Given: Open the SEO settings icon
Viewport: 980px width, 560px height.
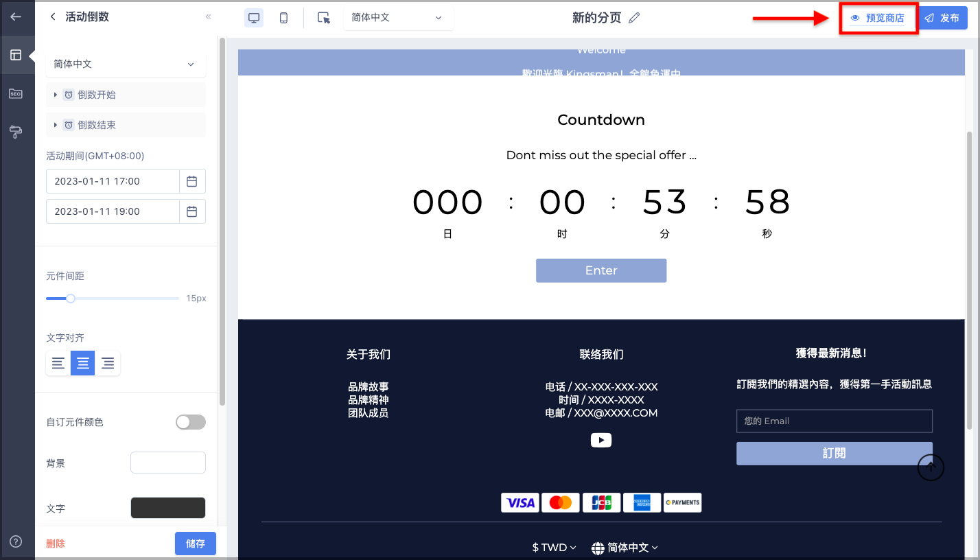Looking at the screenshot, I should click(16, 93).
